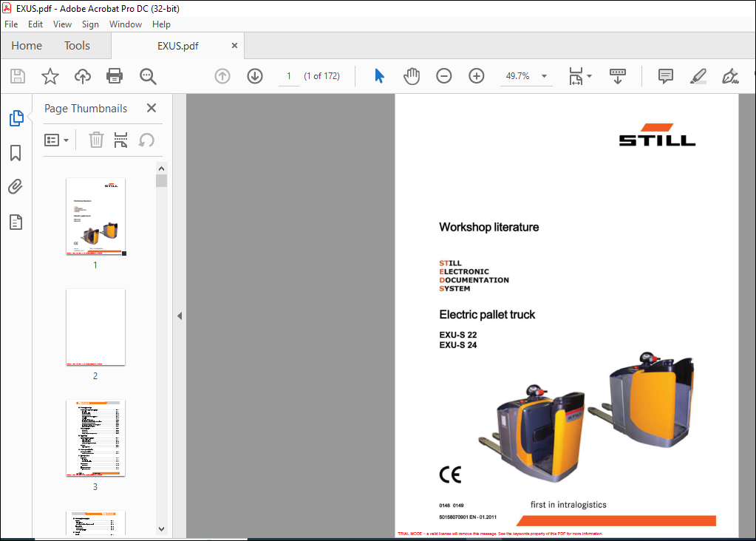Upload to Document Cloud with the cloud-arrow icon
The image size is (756, 541).
coord(83,76)
